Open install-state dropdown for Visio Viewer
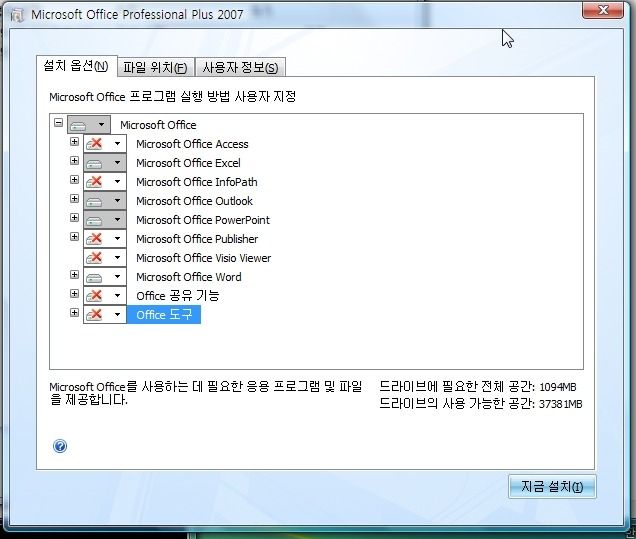Image resolution: width=636 pixels, height=539 pixels. (x=105, y=258)
